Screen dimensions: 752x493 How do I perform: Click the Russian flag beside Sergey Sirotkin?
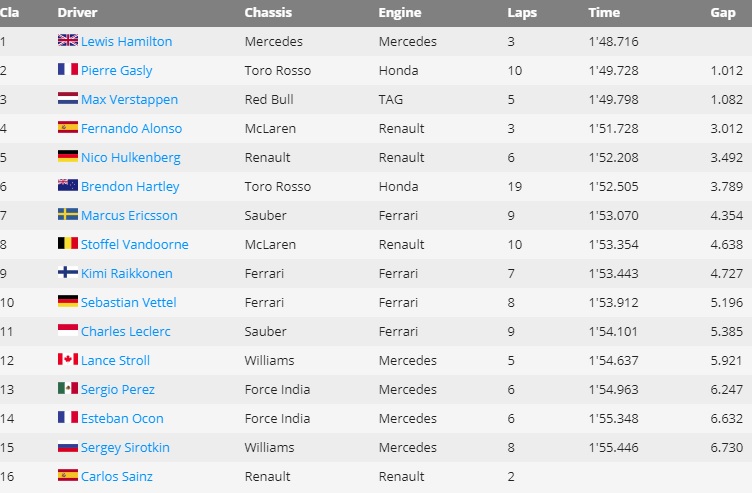(68, 447)
